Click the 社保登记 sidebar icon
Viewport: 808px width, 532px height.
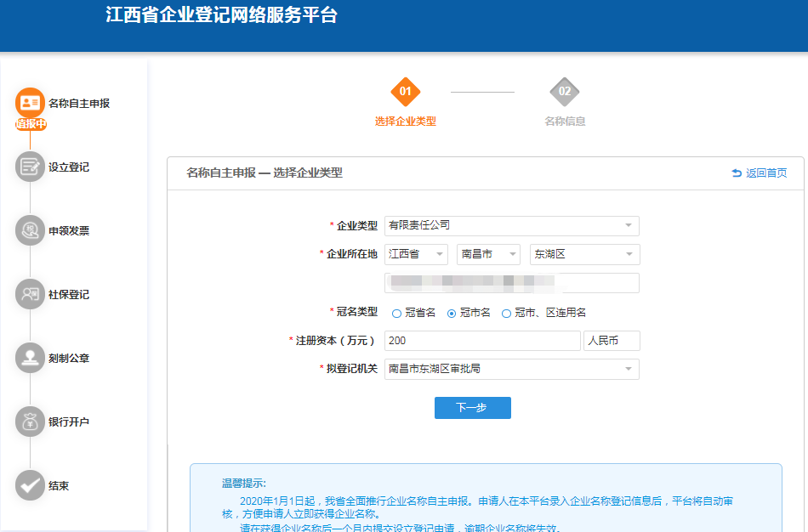tap(30, 294)
